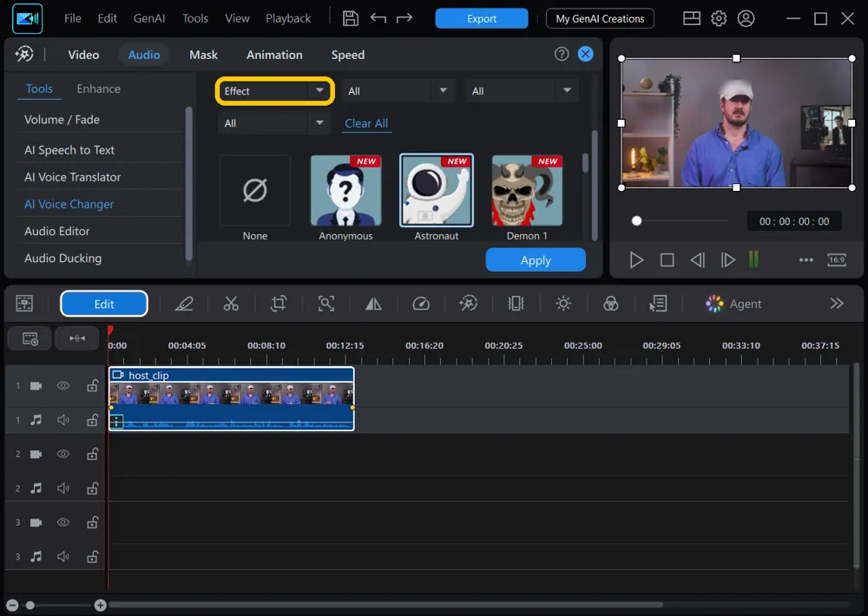Open the All dropdown beside Clear All
The image size is (868, 616).
tap(274, 123)
